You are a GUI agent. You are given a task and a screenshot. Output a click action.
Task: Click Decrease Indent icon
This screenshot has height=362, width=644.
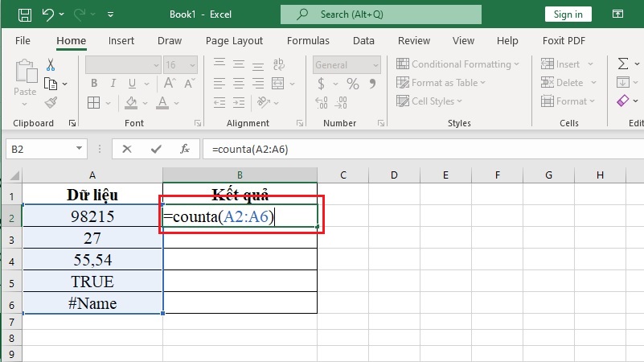pos(219,102)
